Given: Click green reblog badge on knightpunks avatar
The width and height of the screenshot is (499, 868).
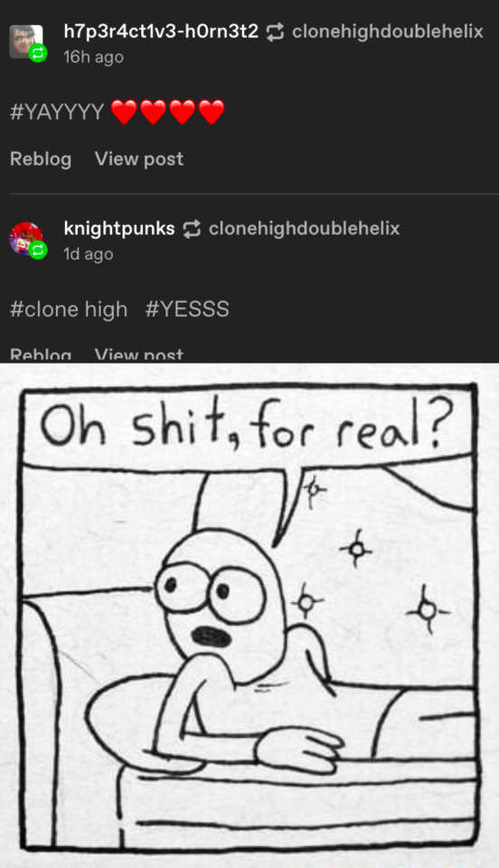Looking at the screenshot, I should [38, 250].
